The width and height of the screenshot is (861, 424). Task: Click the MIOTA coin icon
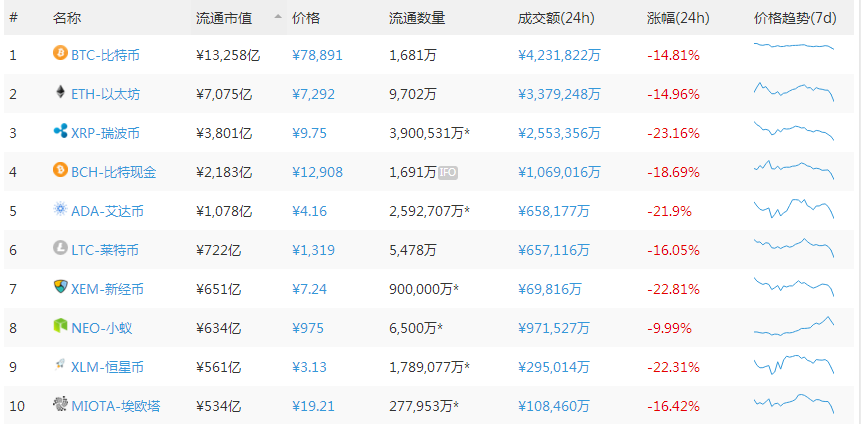[x=60, y=404]
